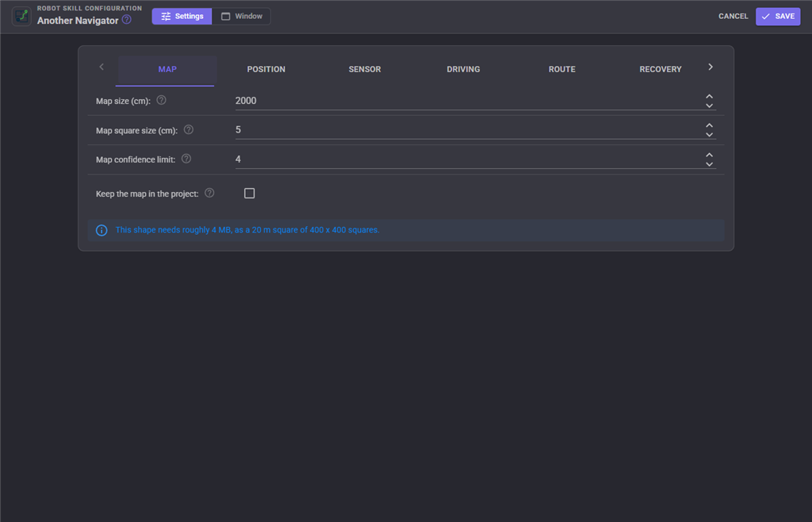Open the ROUTE tab
812x522 pixels.
(x=562, y=69)
